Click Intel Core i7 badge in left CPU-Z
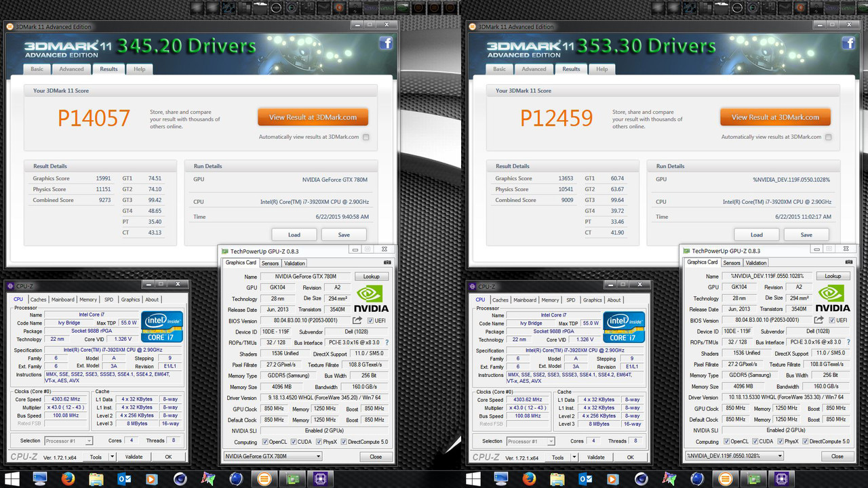 [x=162, y=327]
